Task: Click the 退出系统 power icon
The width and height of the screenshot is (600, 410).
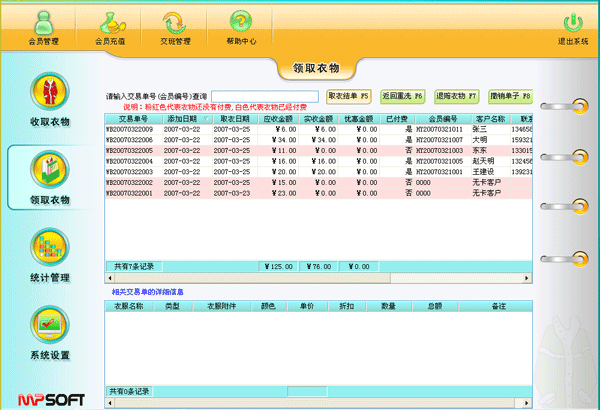Action: pos(572,27)
